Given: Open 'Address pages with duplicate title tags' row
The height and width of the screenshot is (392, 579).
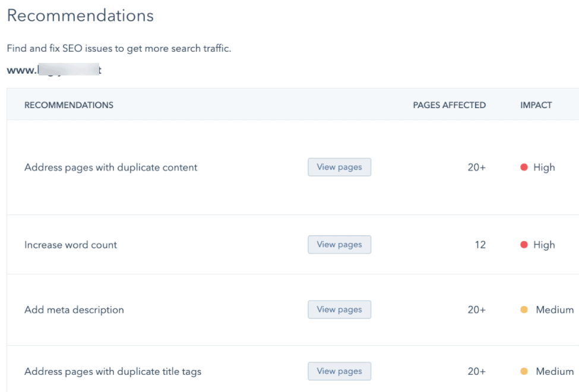Looking at the screenshot, I should pos(113,372).
